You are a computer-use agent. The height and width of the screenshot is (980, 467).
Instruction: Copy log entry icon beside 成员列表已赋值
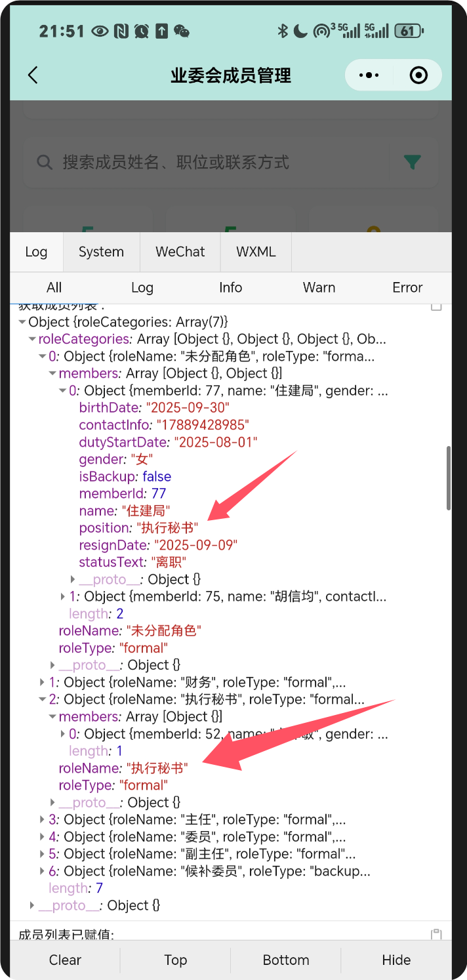point(436,934)
